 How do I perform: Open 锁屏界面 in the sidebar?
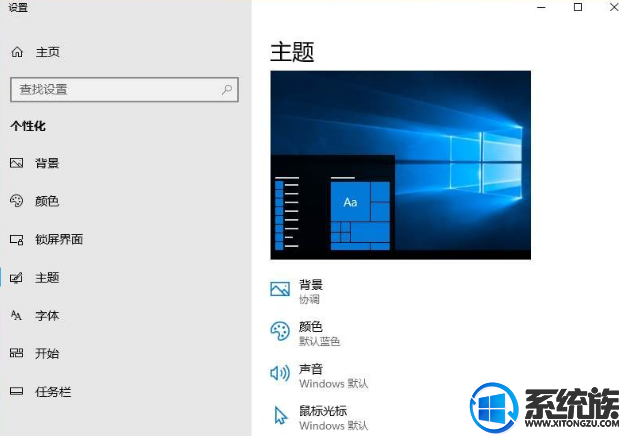click(59, 239)
